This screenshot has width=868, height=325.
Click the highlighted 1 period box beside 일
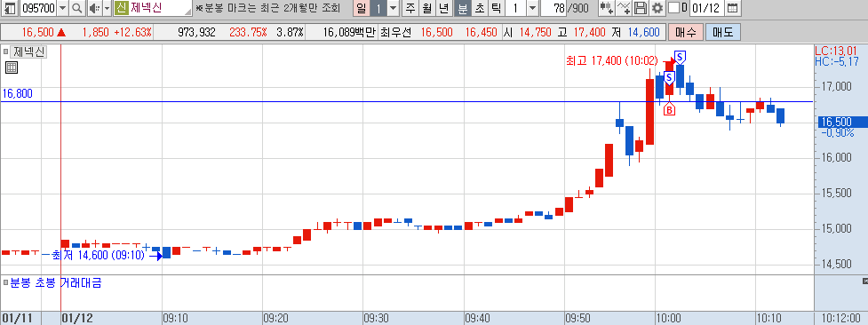(378, 8)
